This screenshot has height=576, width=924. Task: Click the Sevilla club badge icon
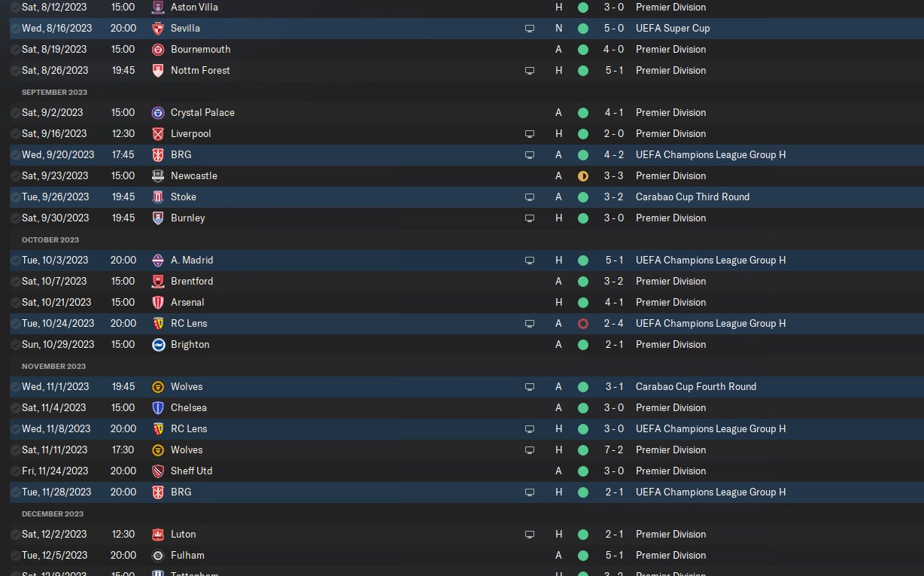coord(158,29)
